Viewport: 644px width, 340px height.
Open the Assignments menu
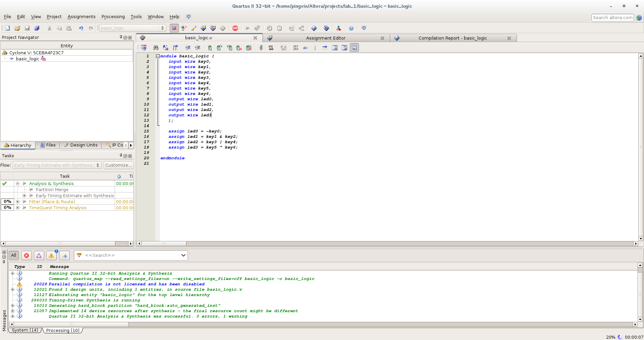[82, 16]
